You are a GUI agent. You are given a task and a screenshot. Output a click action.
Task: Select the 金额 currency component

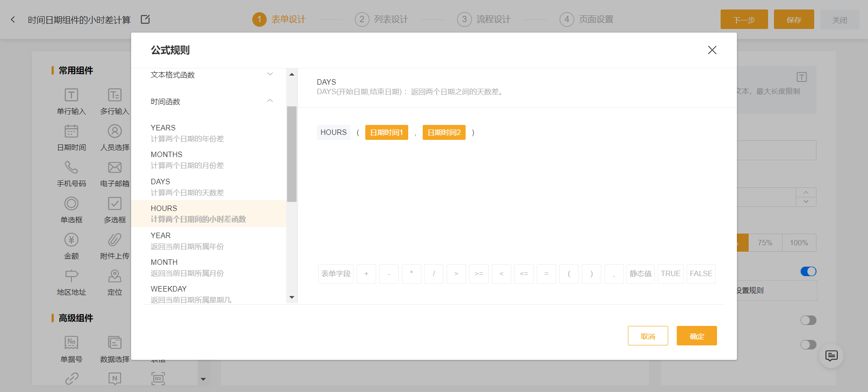[x=71, y=240]
